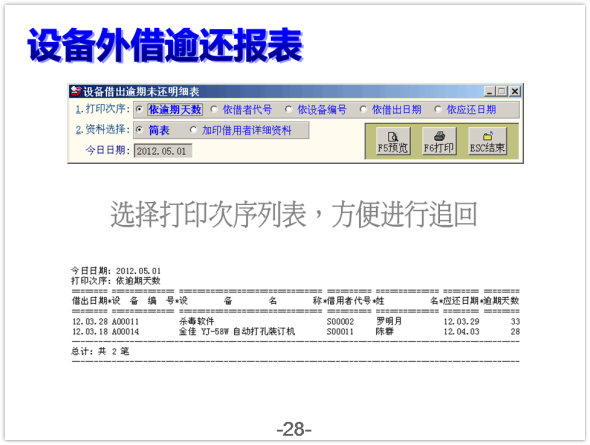Click borrower name 罗明月

[x=389, y=321]
